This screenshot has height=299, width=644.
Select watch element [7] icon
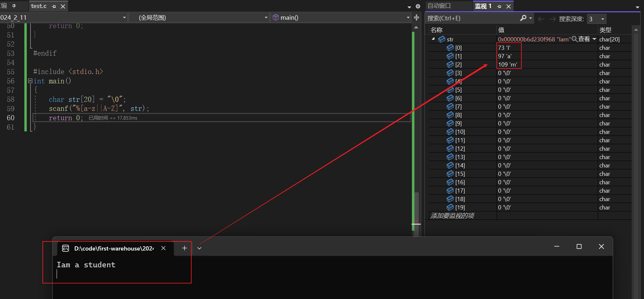[x=450, y=106]
